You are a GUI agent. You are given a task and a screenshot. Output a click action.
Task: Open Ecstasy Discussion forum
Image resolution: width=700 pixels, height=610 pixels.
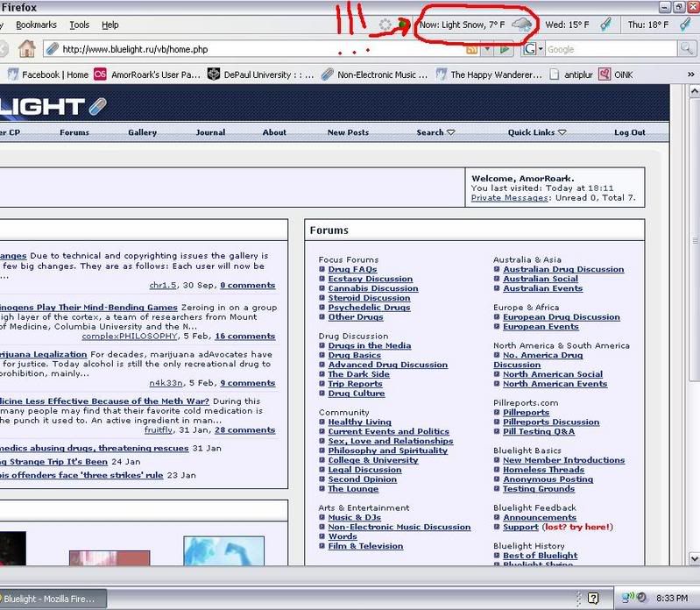[x=371, y=279]
